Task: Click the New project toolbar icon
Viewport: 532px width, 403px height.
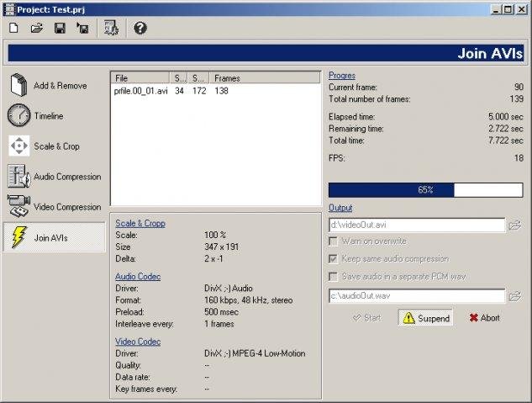Action: click(x=14, y=29)
